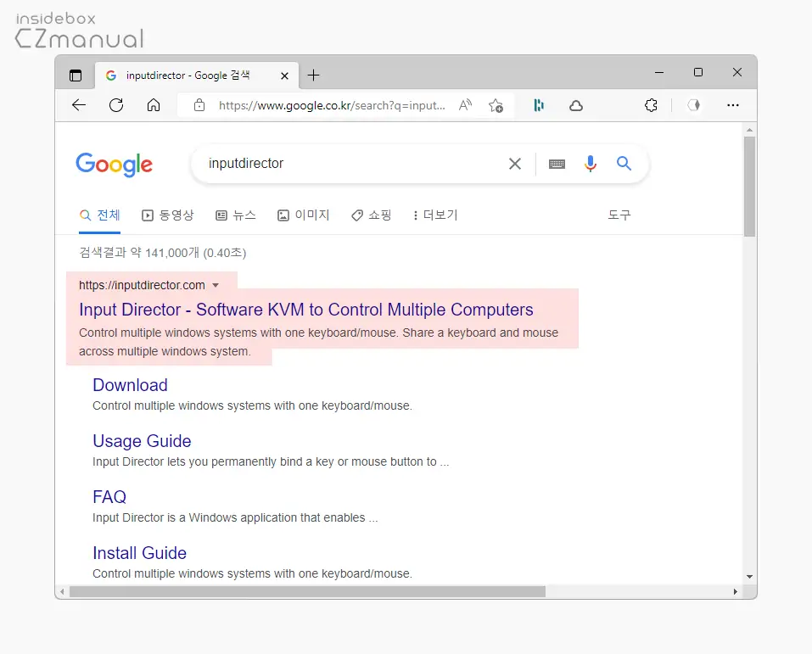View site information lock icon
Screen dimensions: 812x654
199,106
